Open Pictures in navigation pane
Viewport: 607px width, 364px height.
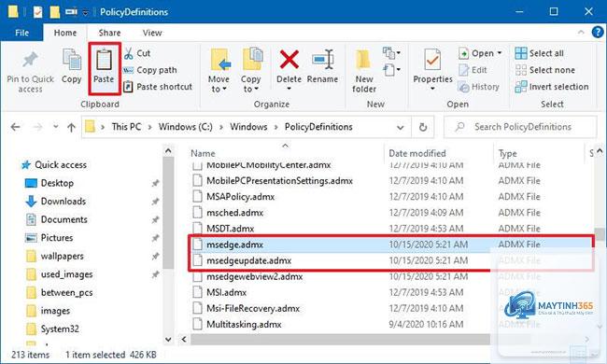click(49, 237)
